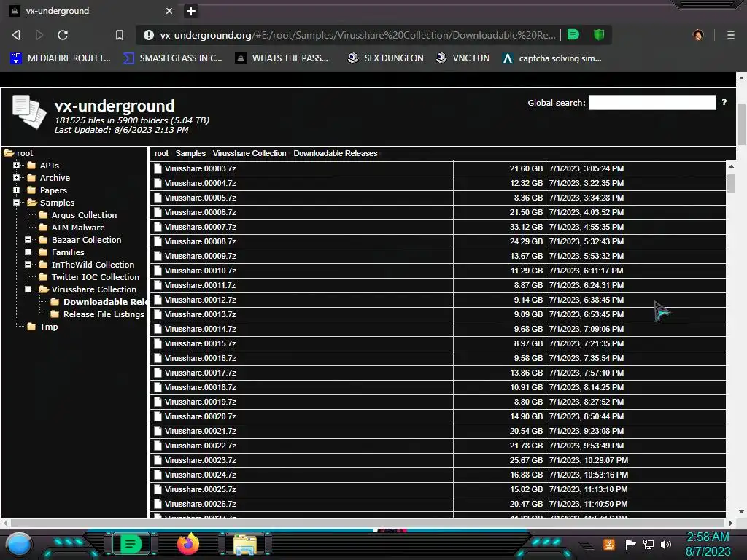Click the green chat extension icon in the toolbar
This screenshot has width=747, height=560.
(x=573, y=34)
